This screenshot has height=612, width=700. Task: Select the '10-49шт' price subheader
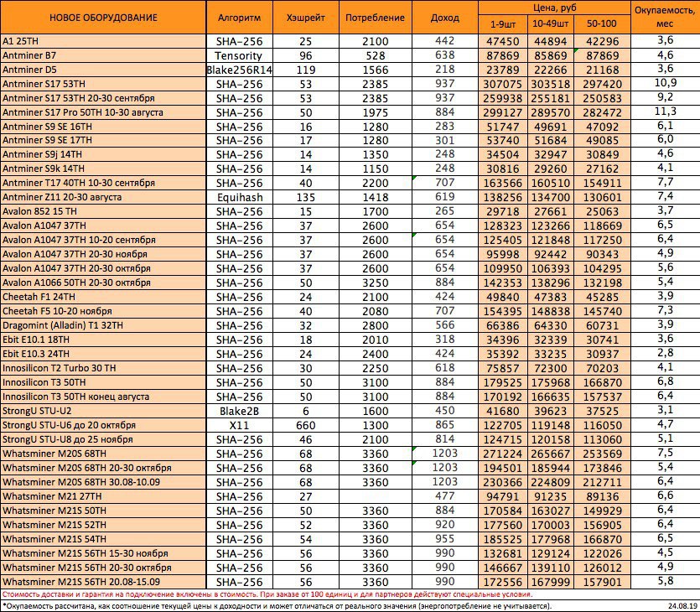(551, 24)
